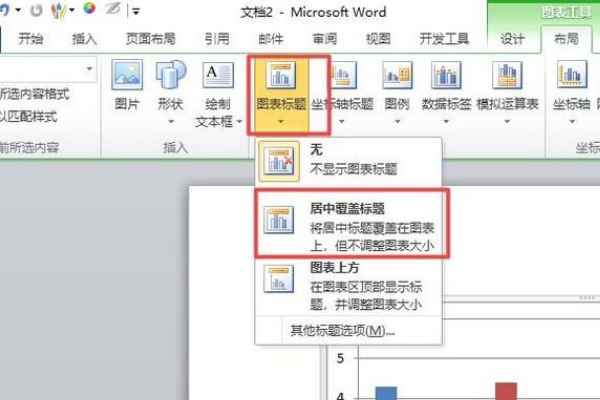Open the Axis Titles (坐标轴标题) dropdown arrow
The width and height of the screenshot is (600, 400).
click(x=342, y=122)
